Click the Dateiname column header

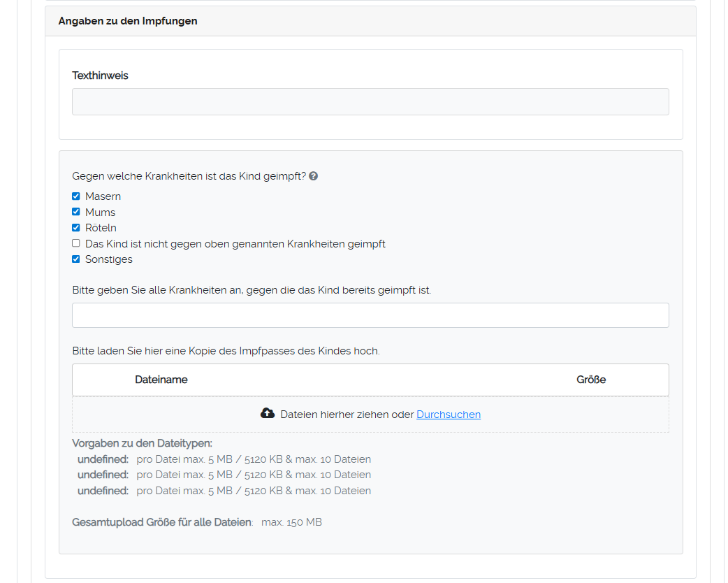(x=161, y=380)
